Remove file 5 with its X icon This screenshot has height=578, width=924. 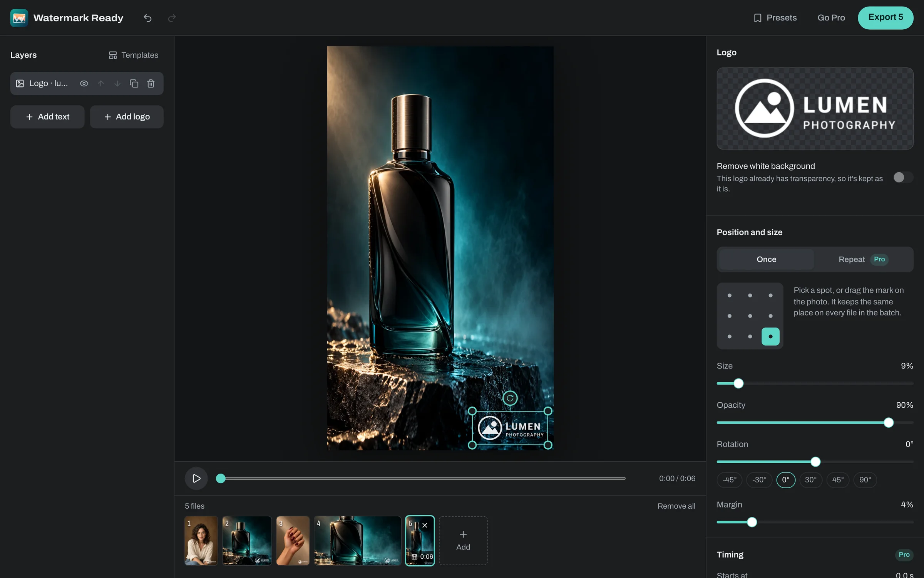pyautogui.click(x=425, y=525)
